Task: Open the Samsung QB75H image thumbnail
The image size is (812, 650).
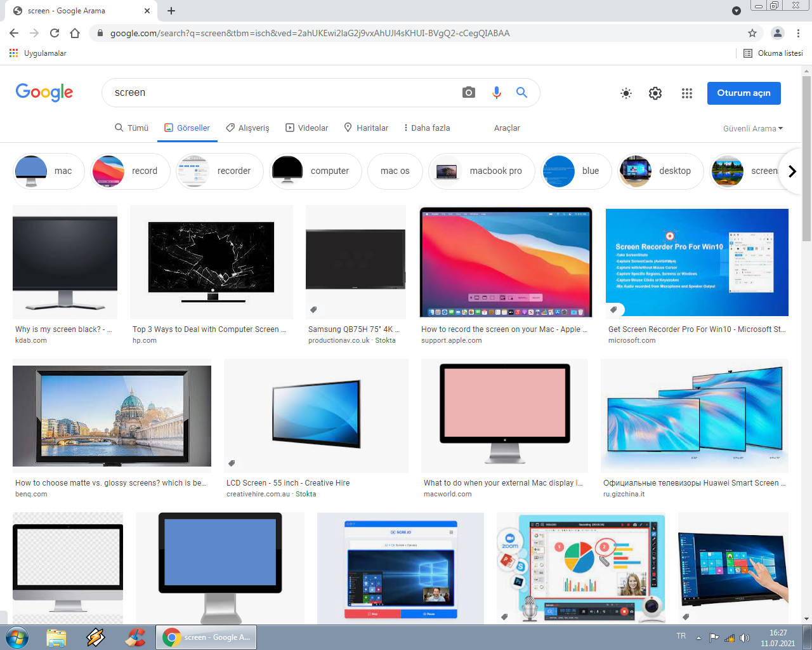Action: [356, 262]
